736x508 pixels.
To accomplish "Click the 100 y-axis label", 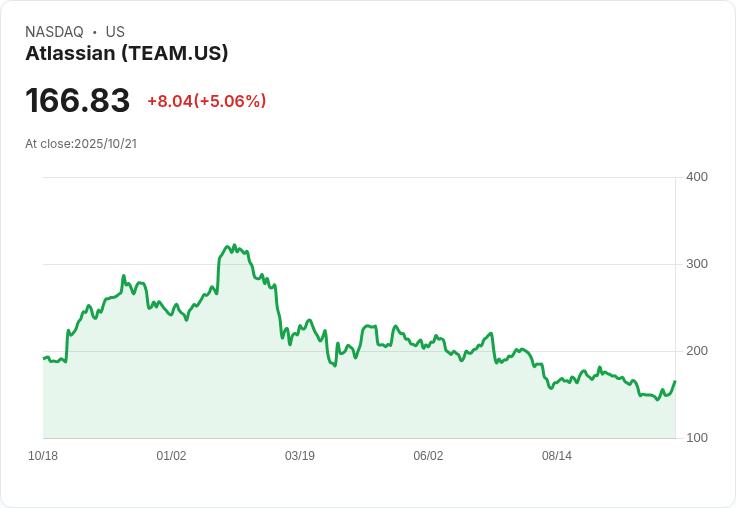I will point(697,438).
